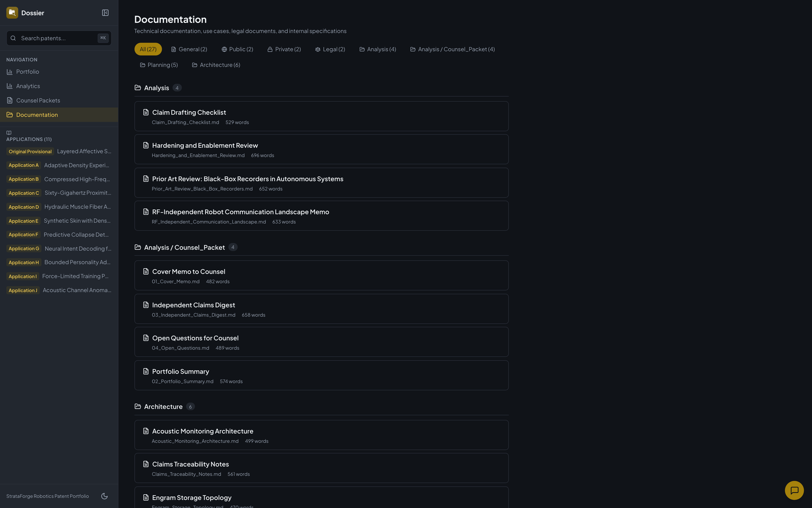
Task: Open Application J Acoustic Channel
Action: coord(59,290)
